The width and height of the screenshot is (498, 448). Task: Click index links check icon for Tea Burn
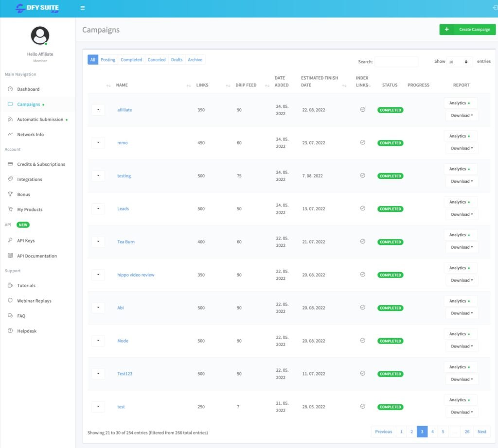(x=362, y=241)
